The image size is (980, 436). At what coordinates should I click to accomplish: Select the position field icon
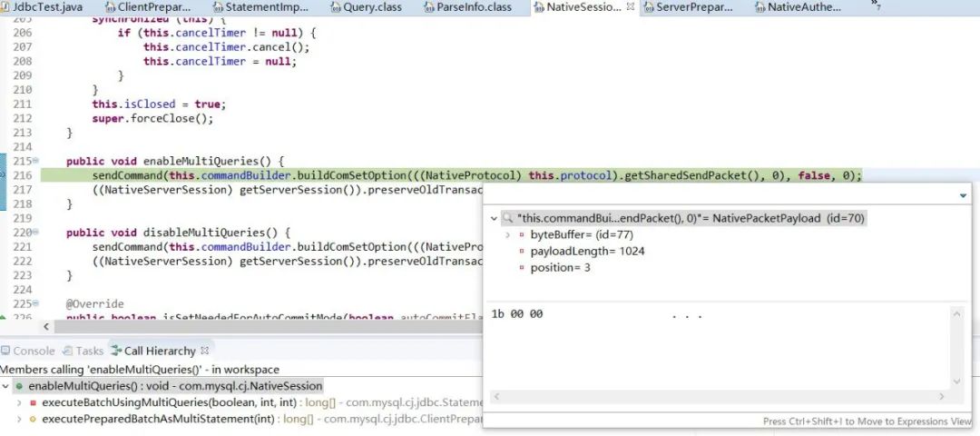click(x=522, y=268)
